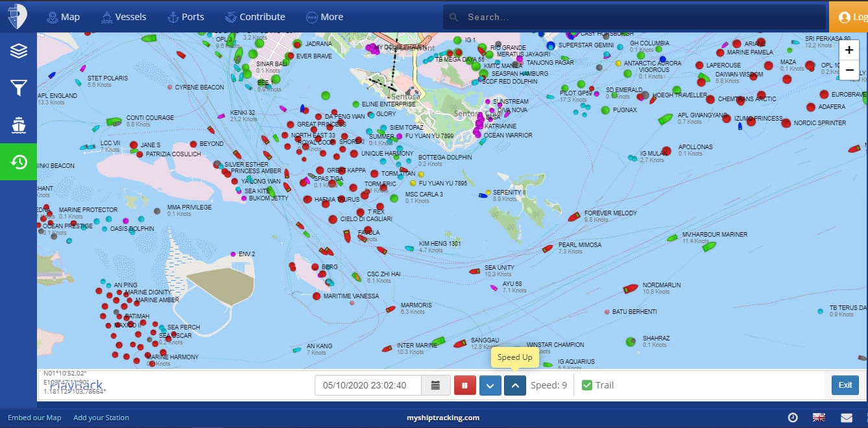The height and width of the screenshot is (428, 868).
Task: Select the CONTI COURAGE green ship marker
Action: pyautogui.click(x=114, y=121)
